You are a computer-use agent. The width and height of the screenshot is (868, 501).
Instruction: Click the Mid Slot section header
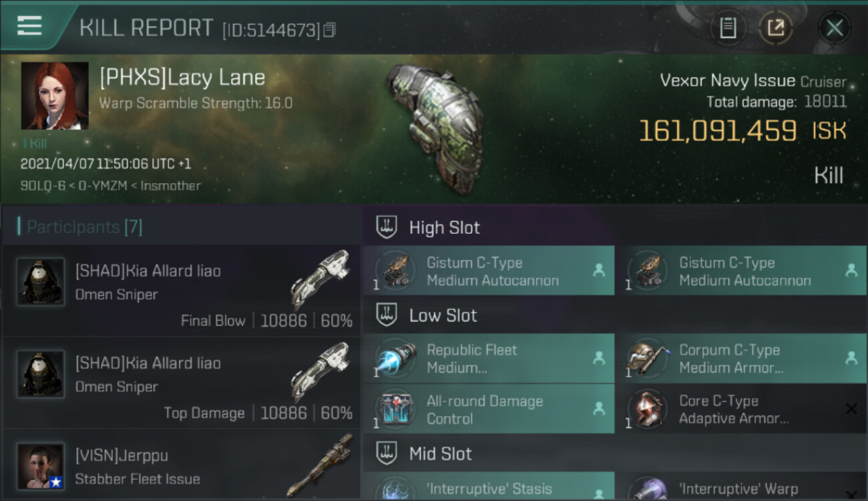(x=441, y=454)
